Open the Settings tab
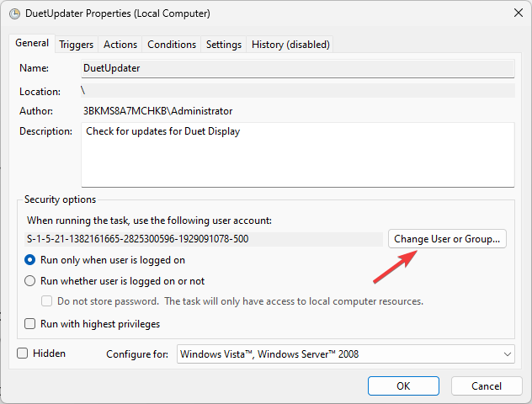This screenshot has height=404, width=532. pyautogui.click(x=224, y=45)
